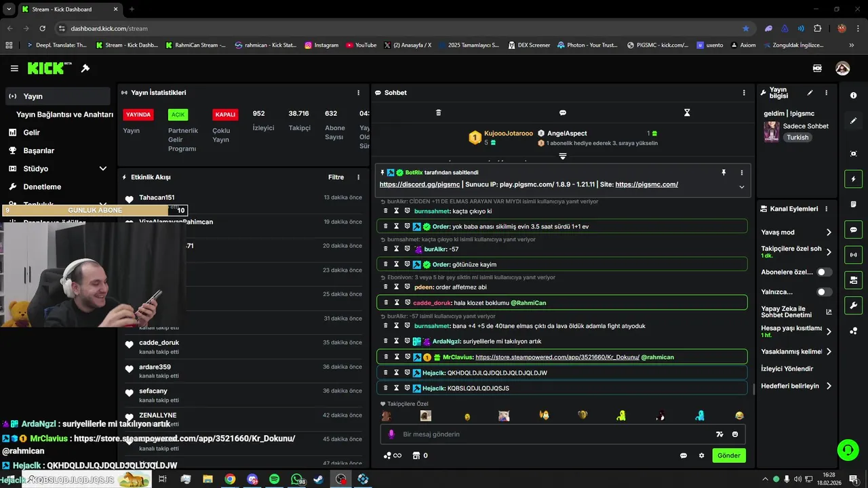Open Yayın bilgisi three-dot menu

pyautogui.click(x=826, y=93)
